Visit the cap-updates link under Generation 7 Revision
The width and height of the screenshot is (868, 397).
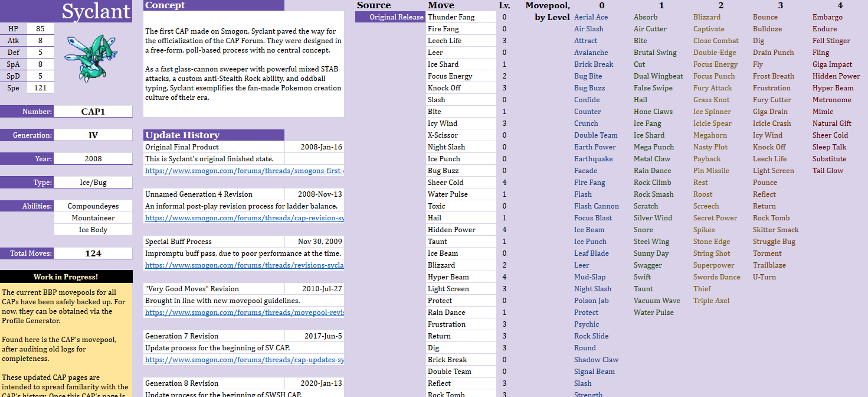point(244,360)
